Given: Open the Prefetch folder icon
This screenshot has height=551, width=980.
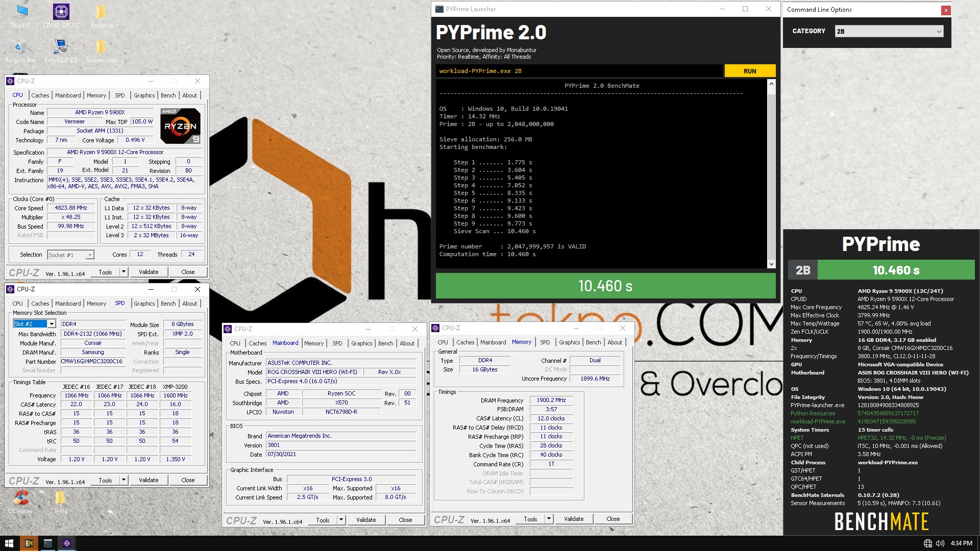Looking at the screenshot, I should tap(102, 16).
